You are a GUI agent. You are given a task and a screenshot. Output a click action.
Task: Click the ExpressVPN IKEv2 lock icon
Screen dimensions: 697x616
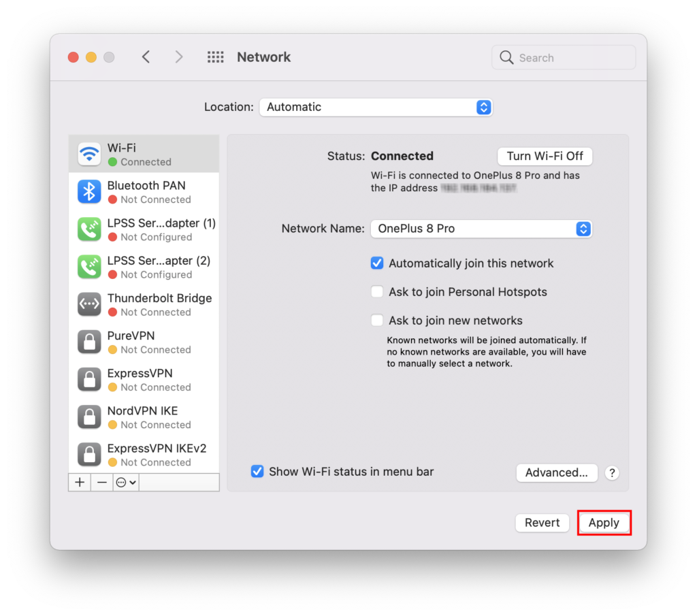89,454
